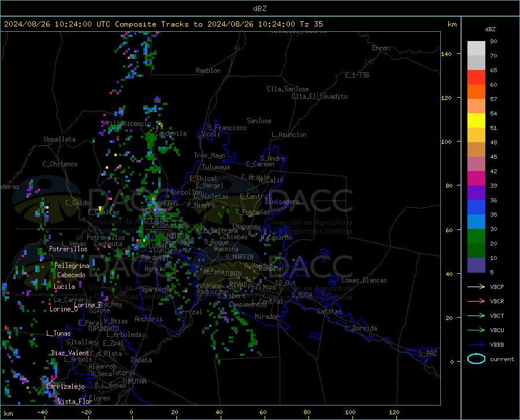
Task: Click the L_Dormida map label
Action: tap(361, 328)
